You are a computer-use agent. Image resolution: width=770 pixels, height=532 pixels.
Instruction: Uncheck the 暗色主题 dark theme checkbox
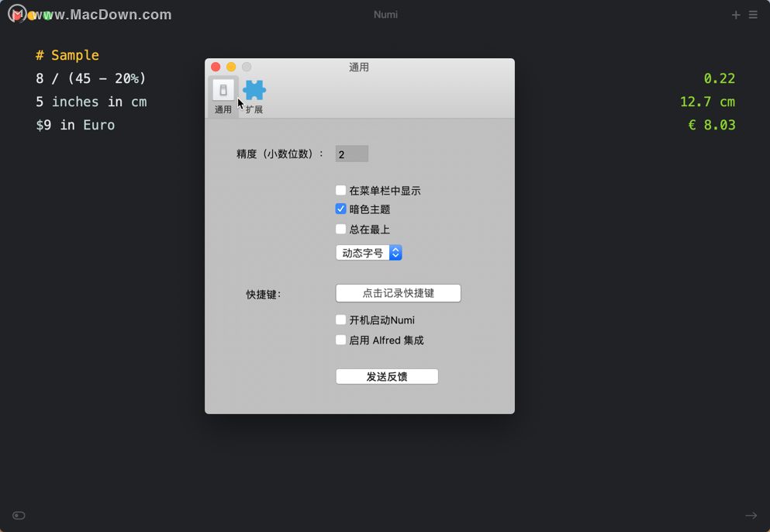(340, 209)
